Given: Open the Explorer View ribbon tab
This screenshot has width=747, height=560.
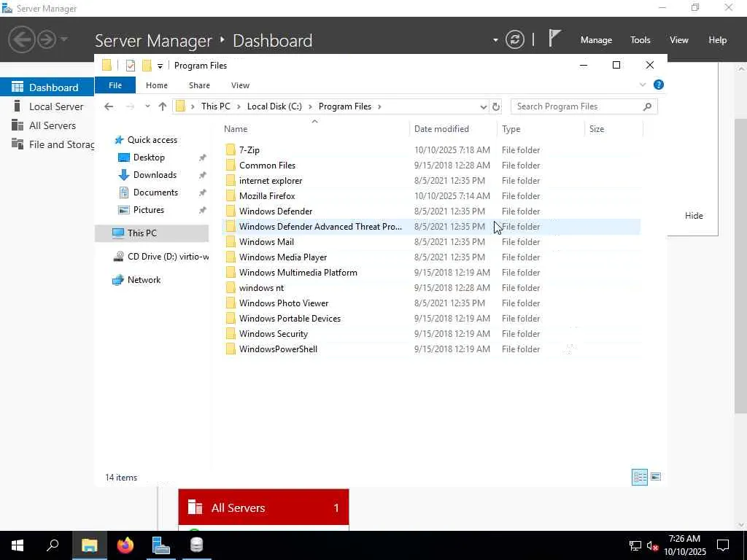Looking at the screenshot, I should (x=240, y=85).
